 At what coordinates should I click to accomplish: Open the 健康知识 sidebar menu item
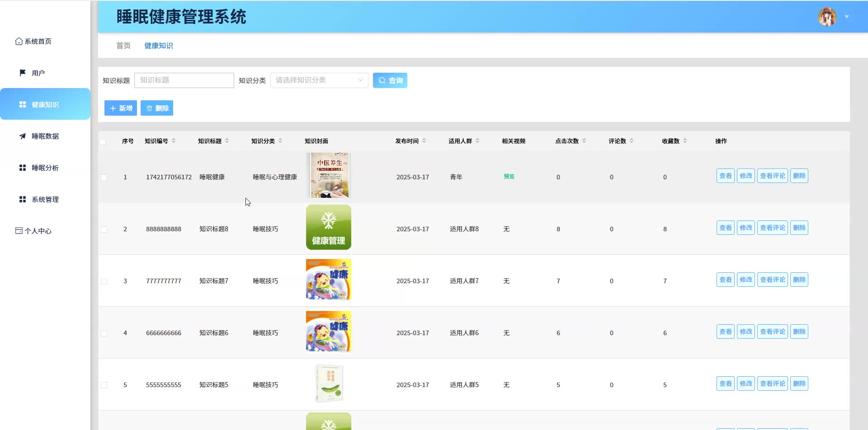(45, 104)
